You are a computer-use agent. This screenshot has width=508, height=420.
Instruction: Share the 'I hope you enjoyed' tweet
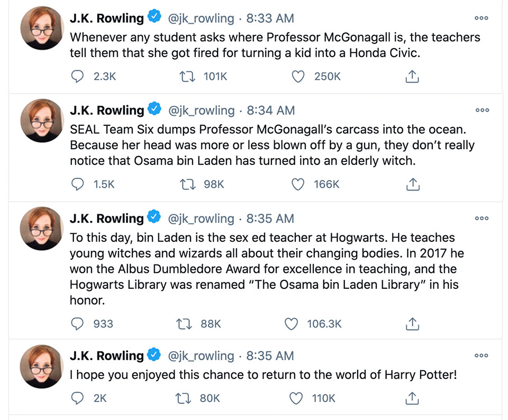(x=412, y=398)
